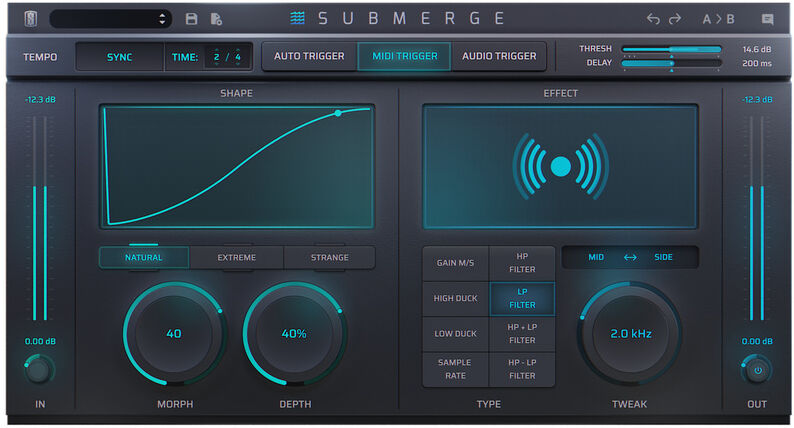This screenshot has height=428, width=794.
Task: Click the TWEAK knob showing 2.0 kHz
Action: (630, 333)
